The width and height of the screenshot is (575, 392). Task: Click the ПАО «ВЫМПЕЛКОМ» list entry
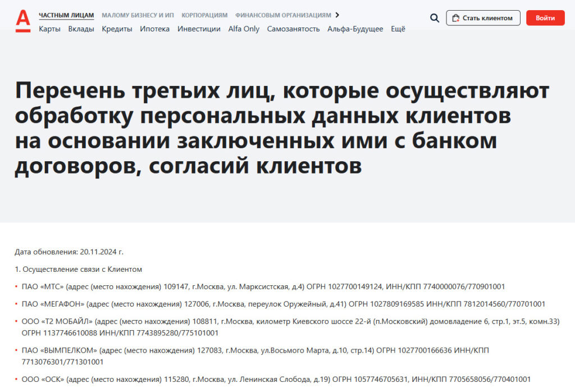pos(255,356)
